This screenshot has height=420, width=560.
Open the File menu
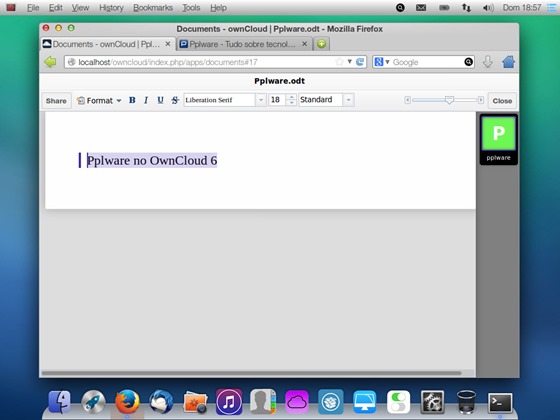click(x=33, y=8)
